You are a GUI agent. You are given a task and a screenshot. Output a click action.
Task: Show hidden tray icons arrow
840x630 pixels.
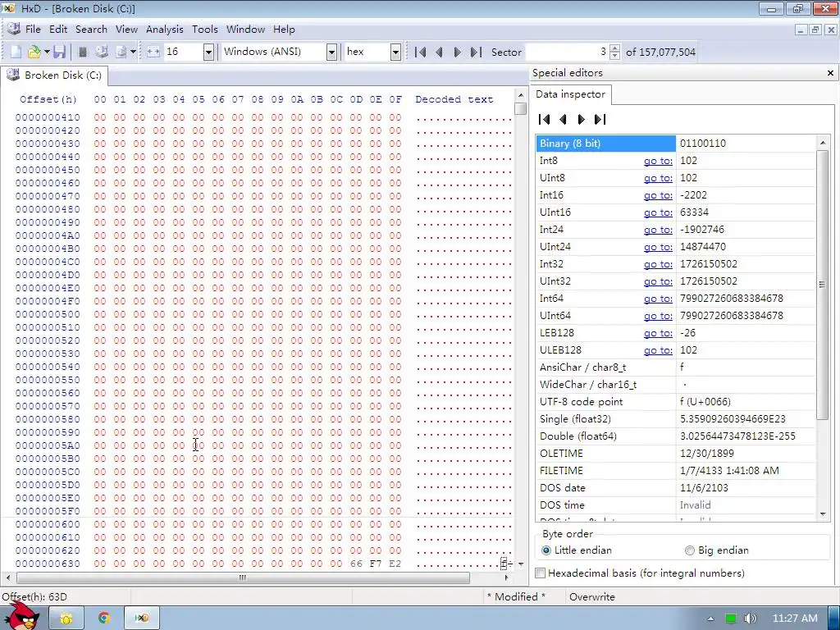pyautogui.click(x=711, y=619)
